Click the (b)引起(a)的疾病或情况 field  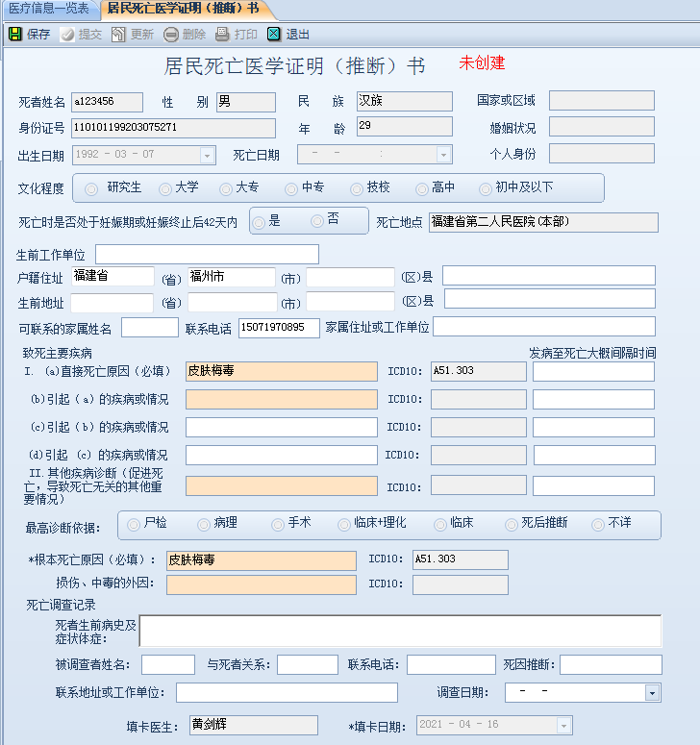pos(282,400)
